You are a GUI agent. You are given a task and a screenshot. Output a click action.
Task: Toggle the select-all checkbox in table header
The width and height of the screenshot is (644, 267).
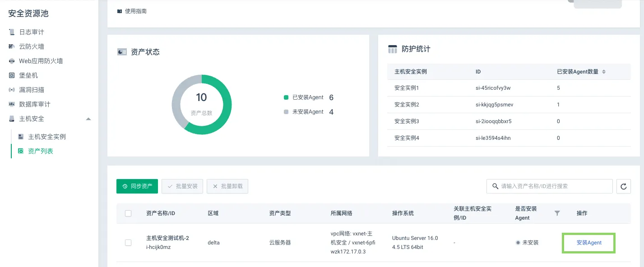128,213
